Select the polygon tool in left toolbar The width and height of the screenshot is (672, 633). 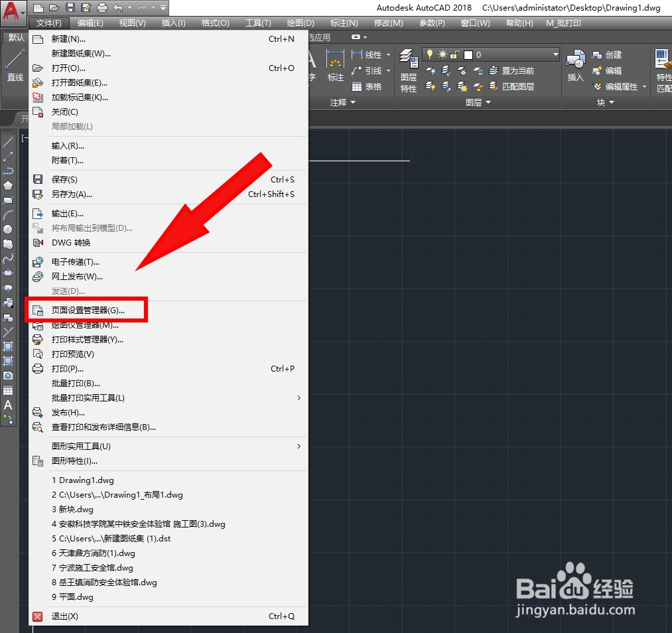coord(8,186)
